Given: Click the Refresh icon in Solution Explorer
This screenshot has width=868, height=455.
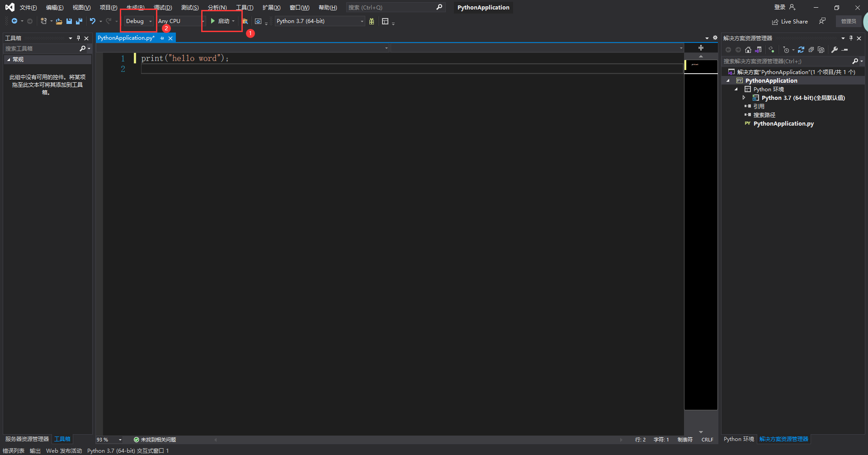Looking at the screenshot, I should click(801, 50).
